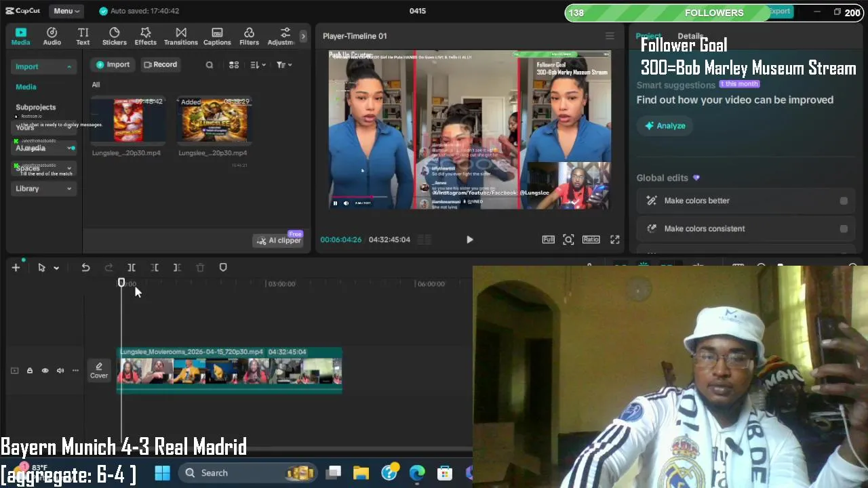Open the Windows Start menu
Viewport: 868px width, 488px height.
pos(163,473)
